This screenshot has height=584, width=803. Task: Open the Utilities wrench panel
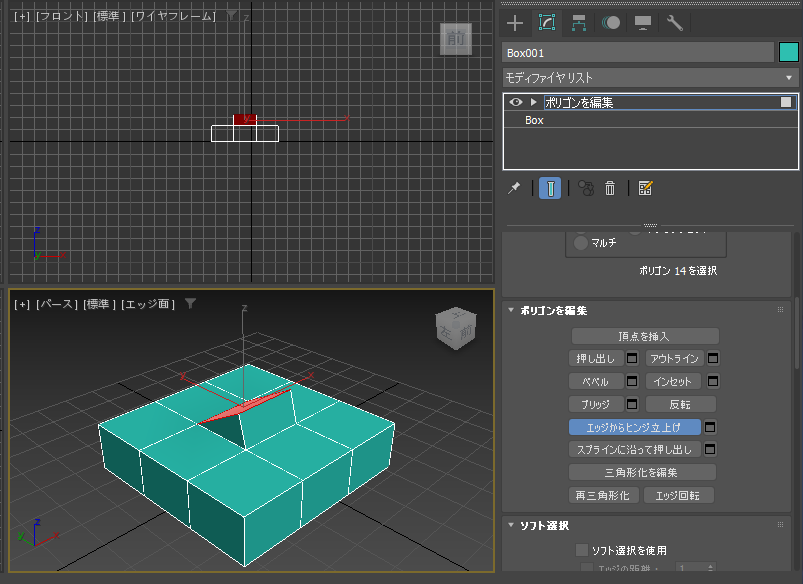(674, 23)
